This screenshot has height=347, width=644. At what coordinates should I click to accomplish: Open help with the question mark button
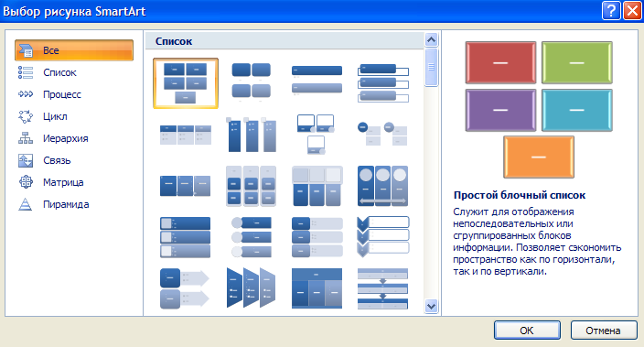tap(611, 11)
